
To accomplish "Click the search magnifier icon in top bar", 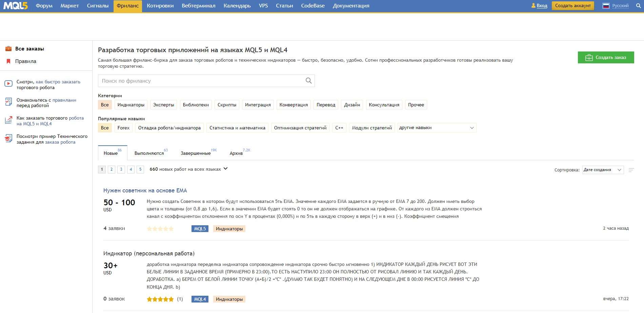I will coord(638,6).
